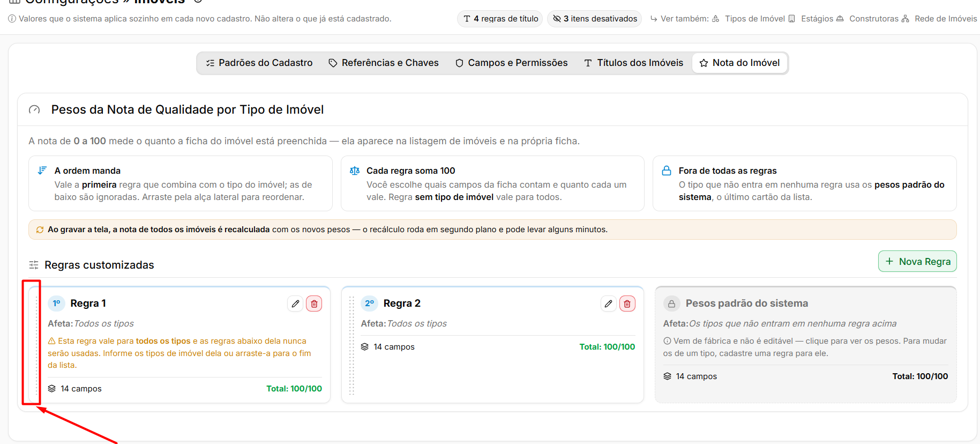Screen dimensions: 980x444
Task: Click the 4 regras de título badge
Action: tap(500, 19)
